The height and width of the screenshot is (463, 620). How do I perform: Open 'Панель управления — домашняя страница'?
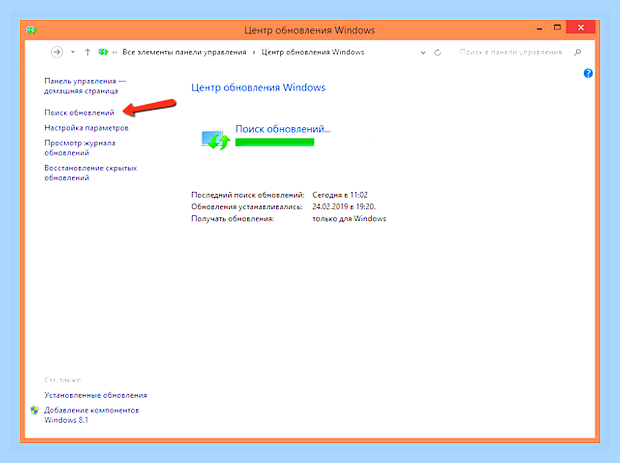[85, 86]
